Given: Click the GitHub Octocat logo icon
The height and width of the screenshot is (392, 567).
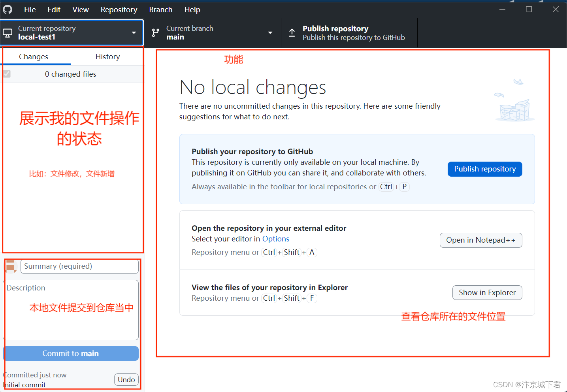Looking at the screenshot, I should [8, 9].
